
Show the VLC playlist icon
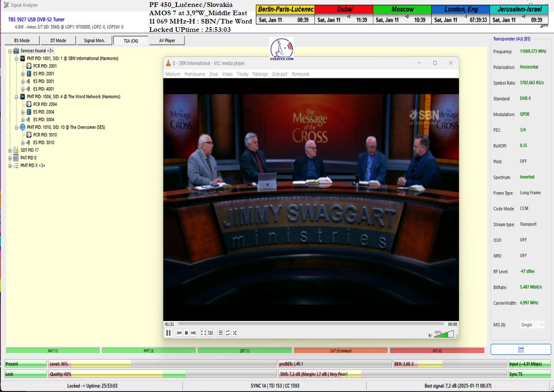click(221, 333)
